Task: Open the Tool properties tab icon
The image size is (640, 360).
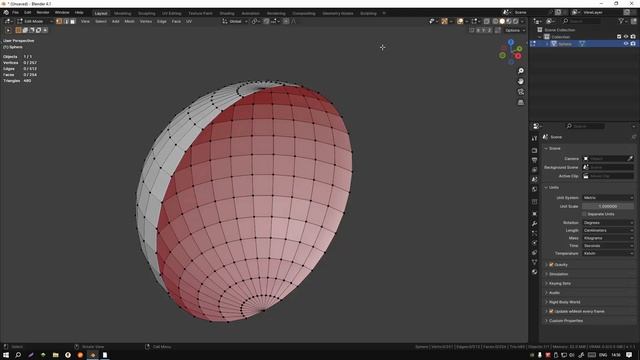Action: [x=534, y=138]
